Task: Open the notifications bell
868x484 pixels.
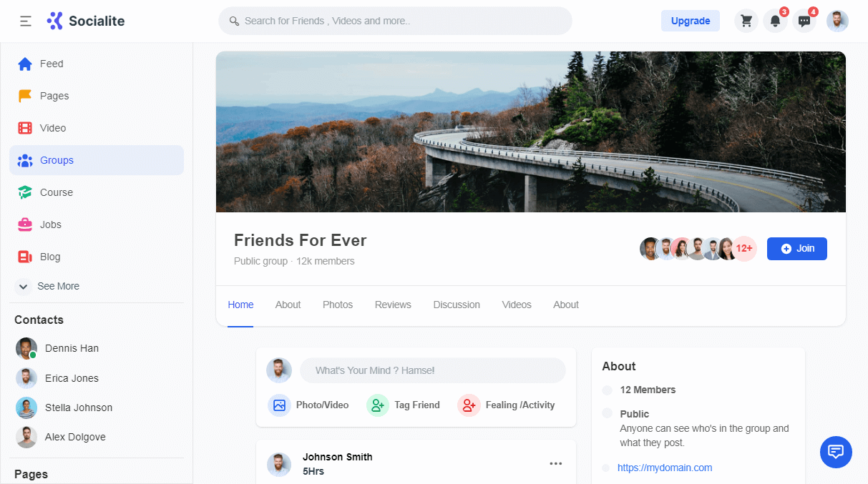Action: click(x=775, y=21)
